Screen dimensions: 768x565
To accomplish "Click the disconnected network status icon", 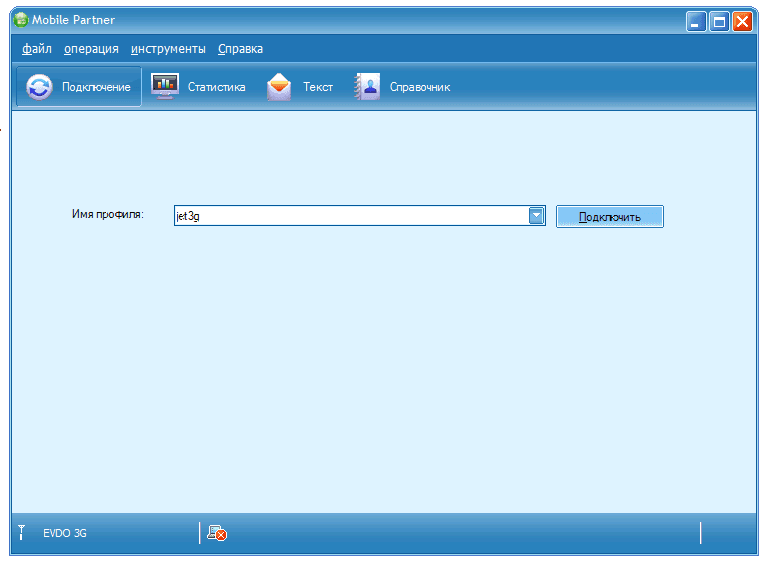I will point(217,533).
